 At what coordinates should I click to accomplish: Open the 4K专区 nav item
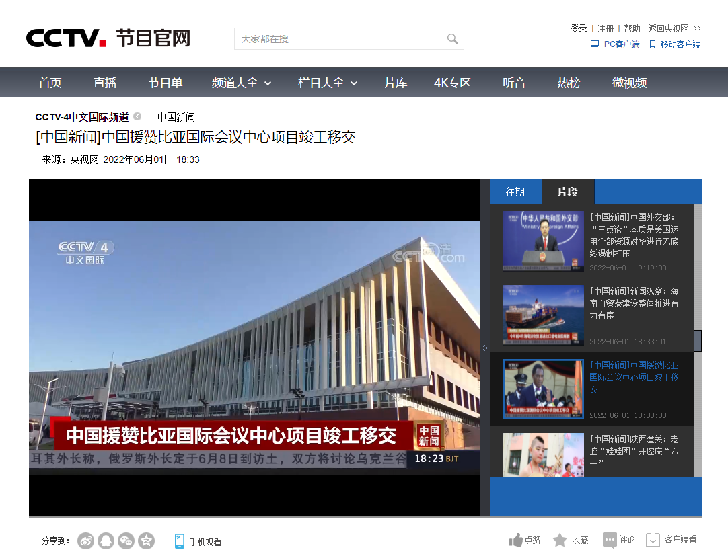click(452, 83)
